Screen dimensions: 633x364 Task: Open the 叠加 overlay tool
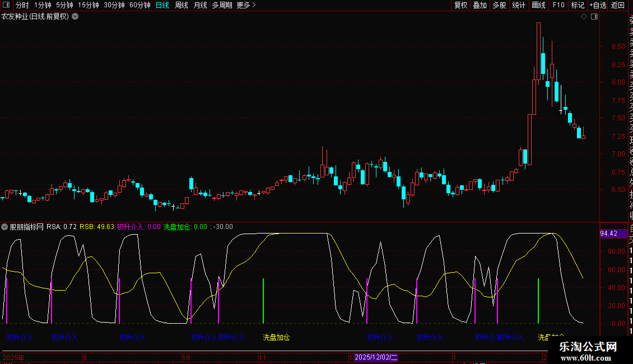pyautogui.click(x=480, y=5)
